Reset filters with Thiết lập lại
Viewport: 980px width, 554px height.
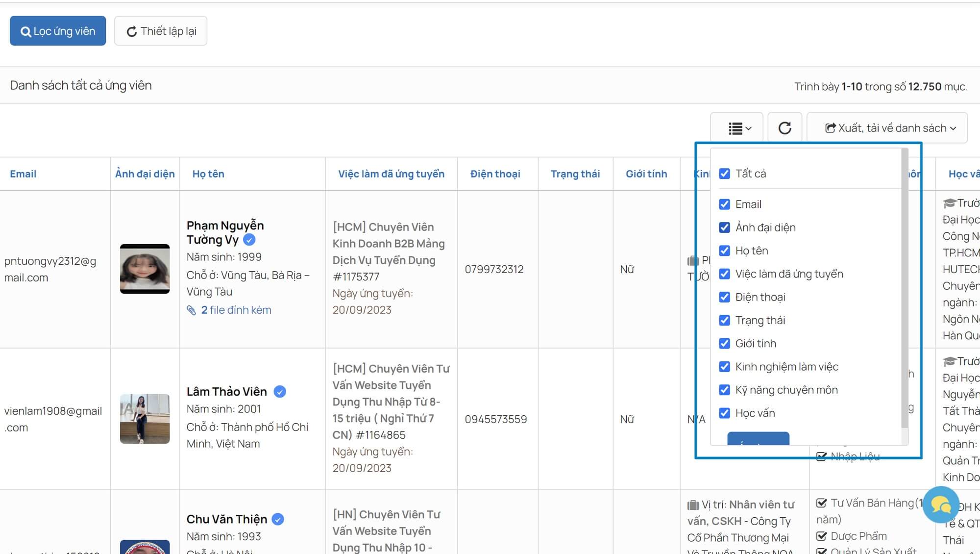coord(161,31)
